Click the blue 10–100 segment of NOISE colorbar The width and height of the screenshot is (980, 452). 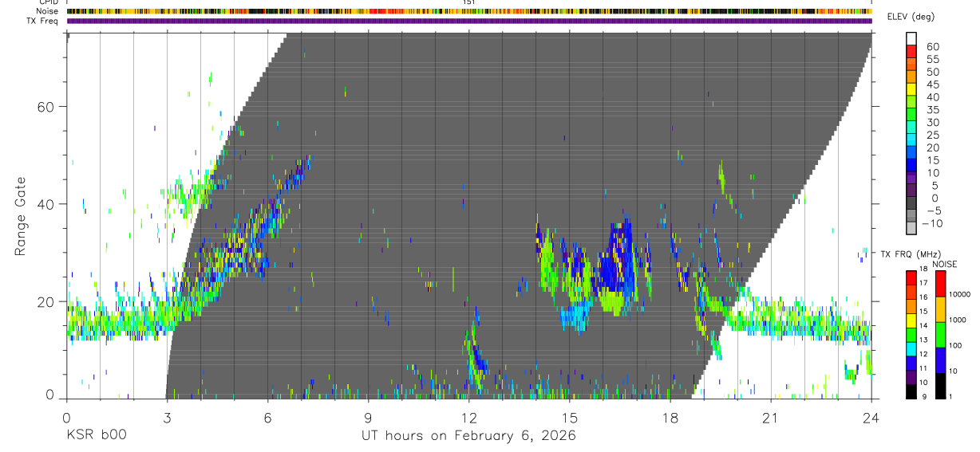click(941, 360)
